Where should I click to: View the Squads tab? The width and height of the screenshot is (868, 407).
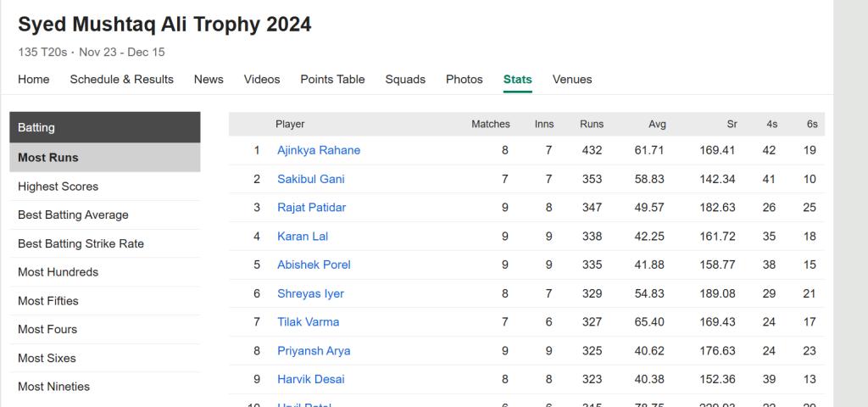[405, 79]
